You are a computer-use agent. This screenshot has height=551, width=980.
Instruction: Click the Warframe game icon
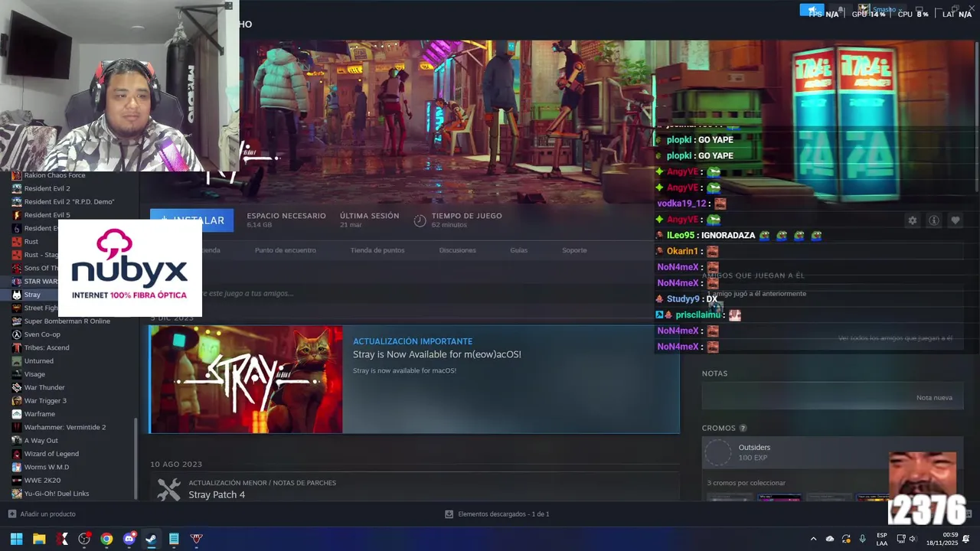[x=17, y=414]
